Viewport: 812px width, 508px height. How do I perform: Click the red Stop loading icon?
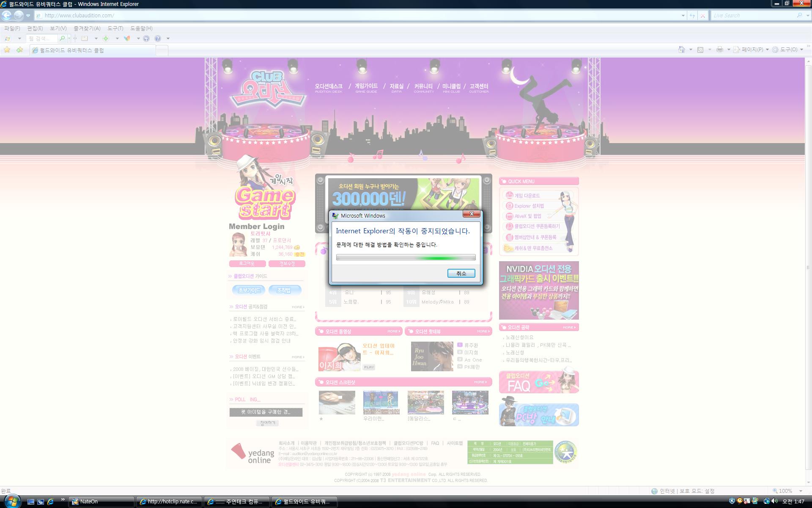702,16
